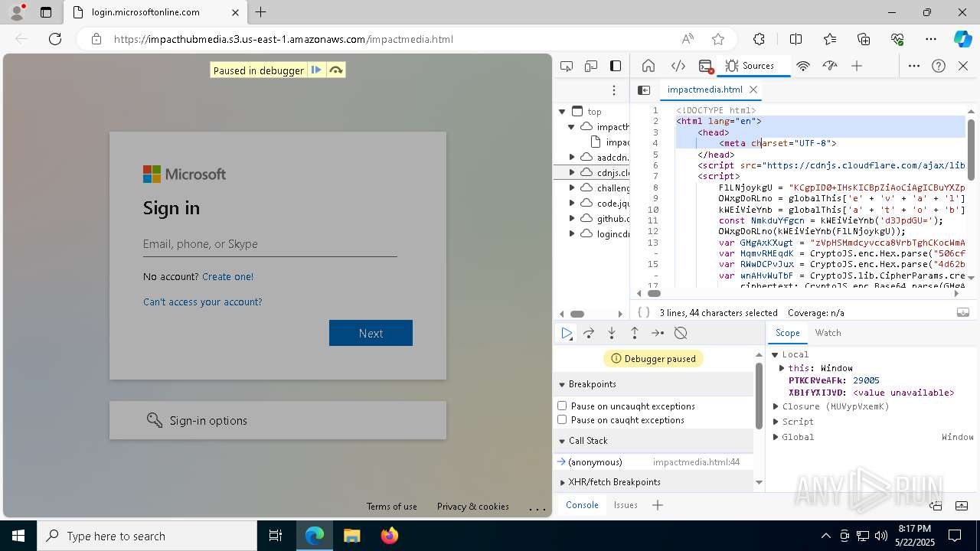This screenshot has height=551, width=980.
Task: Switch to the Scope tab
Action: click(788, 333)
